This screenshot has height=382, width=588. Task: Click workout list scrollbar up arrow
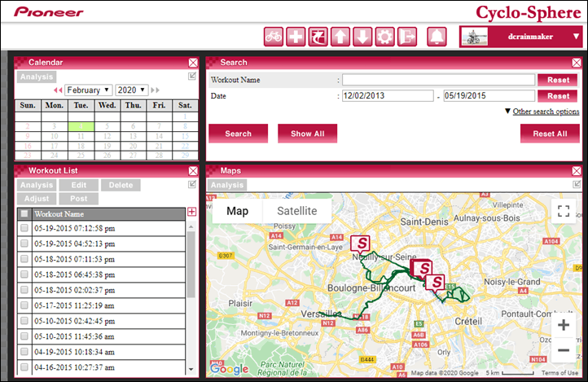tap(191, 226)
